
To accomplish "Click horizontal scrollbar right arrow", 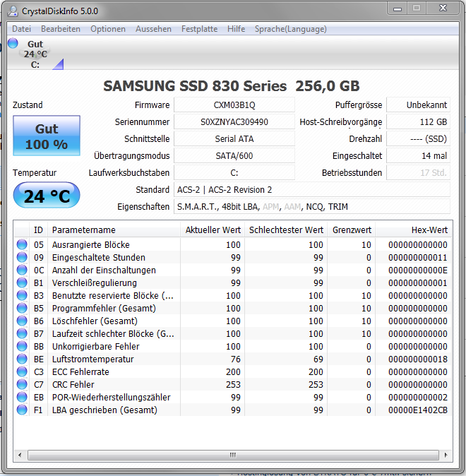I will point(446,455).
